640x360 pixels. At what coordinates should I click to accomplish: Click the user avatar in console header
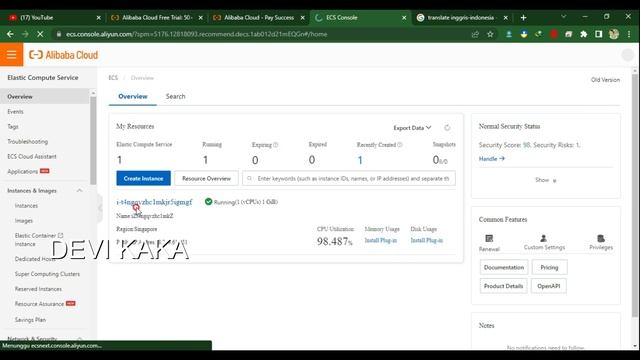pos(627,55)
